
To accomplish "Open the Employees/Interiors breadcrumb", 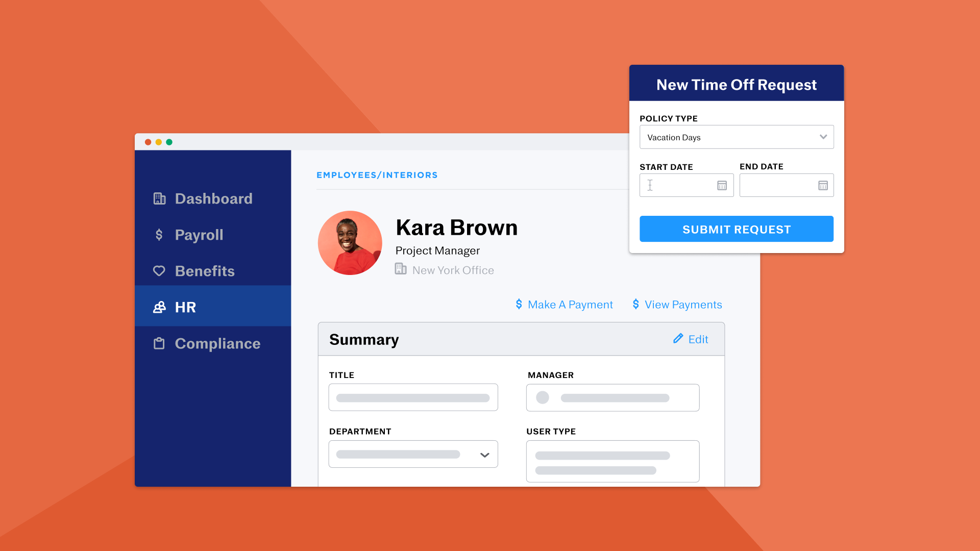I will 377,175.
